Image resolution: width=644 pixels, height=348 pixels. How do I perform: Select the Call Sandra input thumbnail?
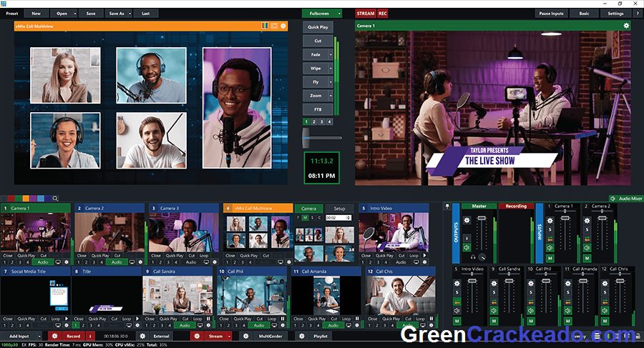[x=179, y=295]
